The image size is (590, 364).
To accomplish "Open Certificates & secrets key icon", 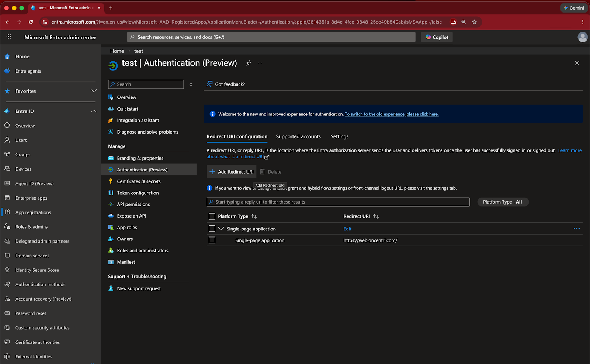I will (111, 181).
